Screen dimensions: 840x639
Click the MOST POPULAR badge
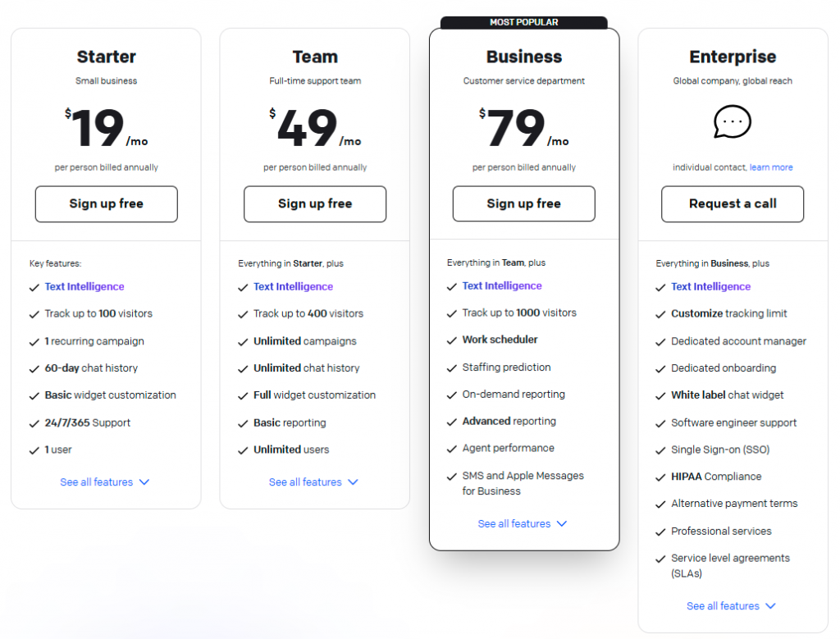(523, 22)
